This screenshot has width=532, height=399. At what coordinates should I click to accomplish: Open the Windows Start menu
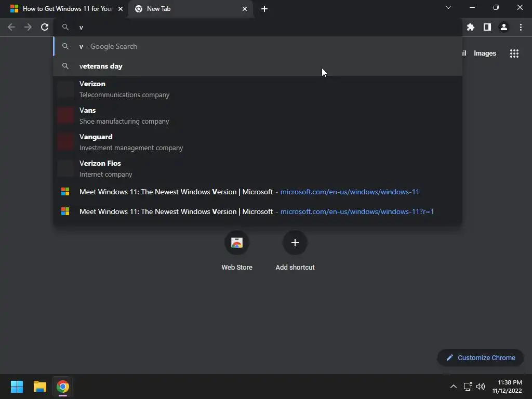pyautogui.click(x=17, y=387)
